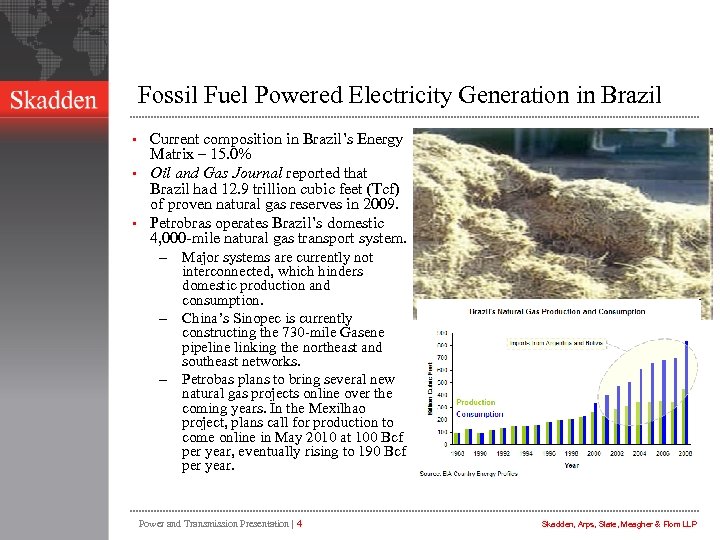The width and height of the screenshot is (720, 540).
Task: Click the world map graphic in sidebar
Action: [54, 41]
